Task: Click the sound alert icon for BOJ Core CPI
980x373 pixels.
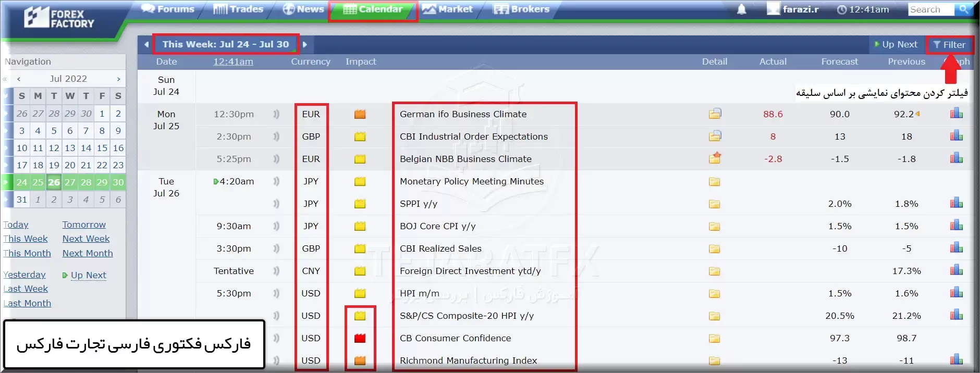Action: [x=276, y=226]
